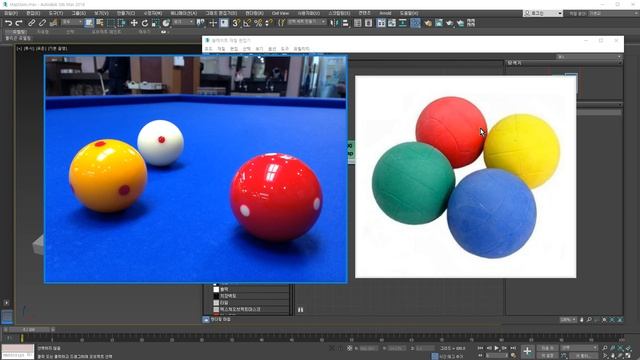Click the Mirror tool icon
The image size is (640, 360).
pos(334,23)
